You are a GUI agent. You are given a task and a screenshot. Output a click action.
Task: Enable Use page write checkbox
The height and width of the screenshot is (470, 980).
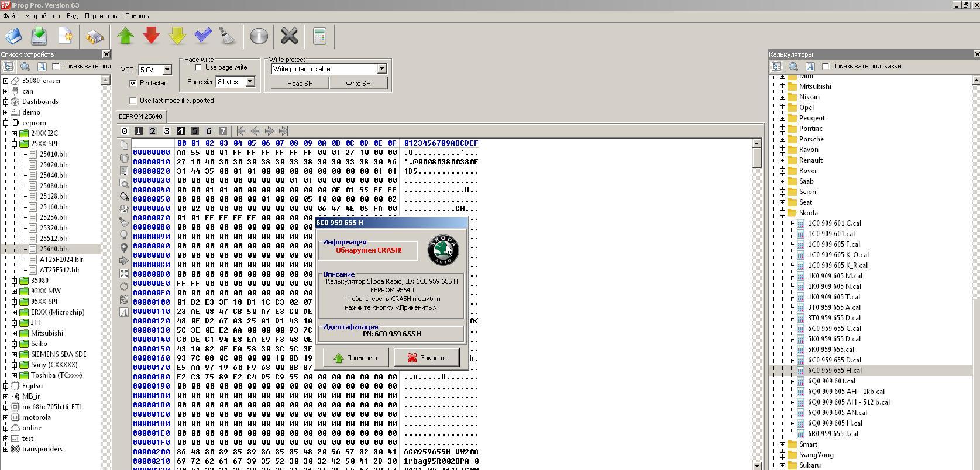(x=198, y=68)
